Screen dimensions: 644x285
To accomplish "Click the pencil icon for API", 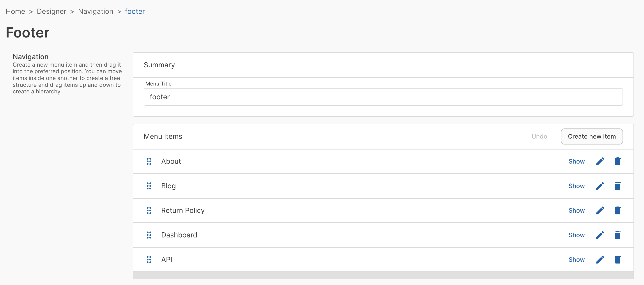I will 600,260.
